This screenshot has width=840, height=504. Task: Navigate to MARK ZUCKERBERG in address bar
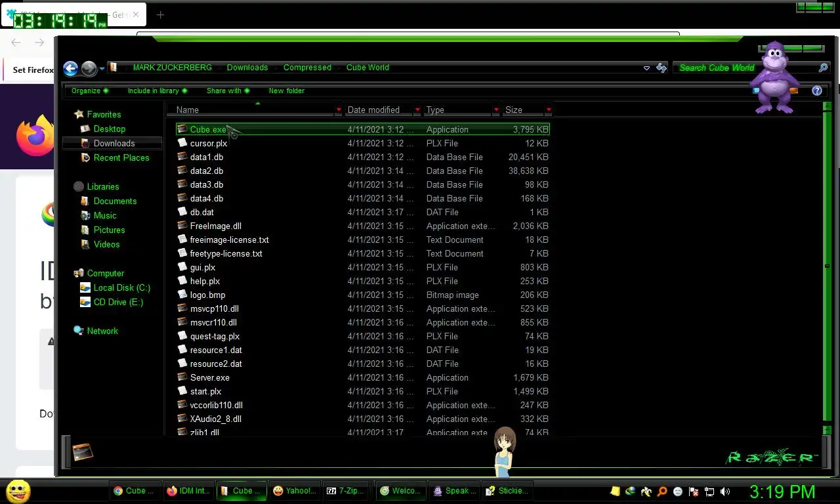(x=173, y=68)
